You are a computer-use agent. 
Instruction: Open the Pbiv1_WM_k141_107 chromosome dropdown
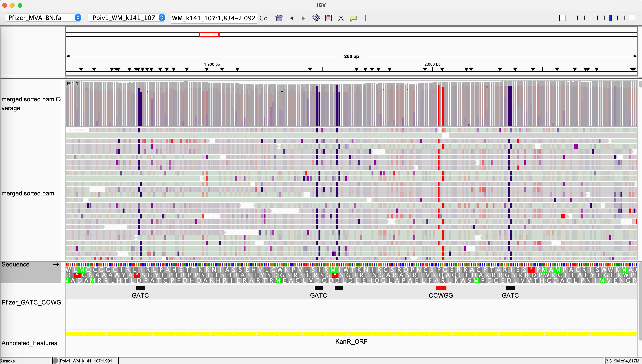click(127, 18)
